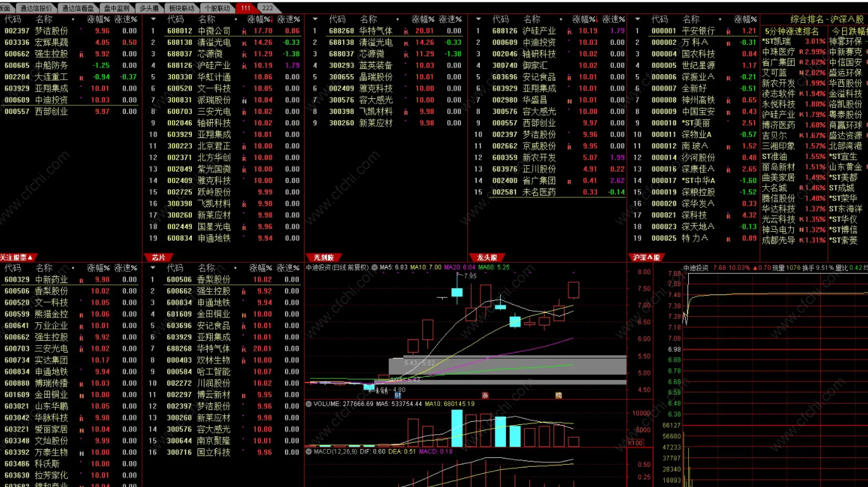
Task: Click 艾可蓝 in the speed ranking
Action: 774,73
